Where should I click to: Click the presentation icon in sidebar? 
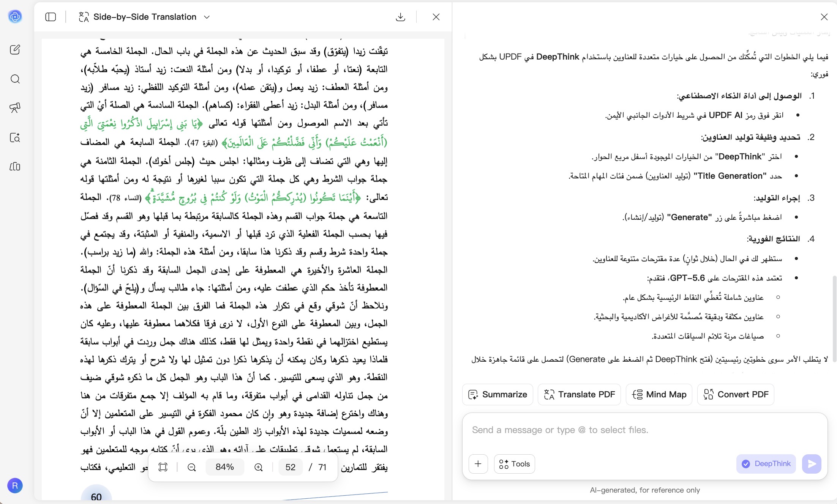(15, 108)
